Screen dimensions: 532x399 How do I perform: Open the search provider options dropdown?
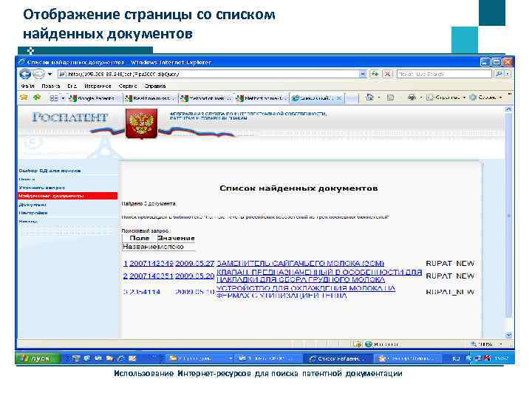[507, 74]
